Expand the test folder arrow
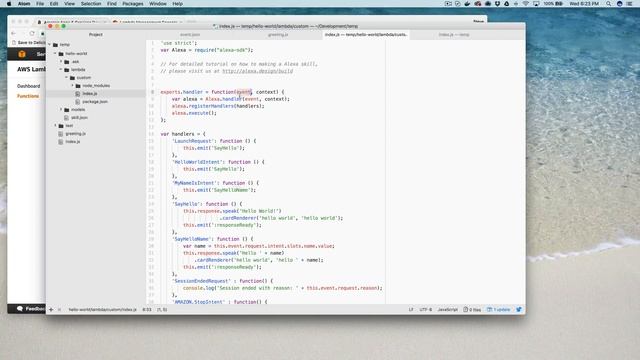The width and height of the screenshot is (640, 360). (56, 126)
